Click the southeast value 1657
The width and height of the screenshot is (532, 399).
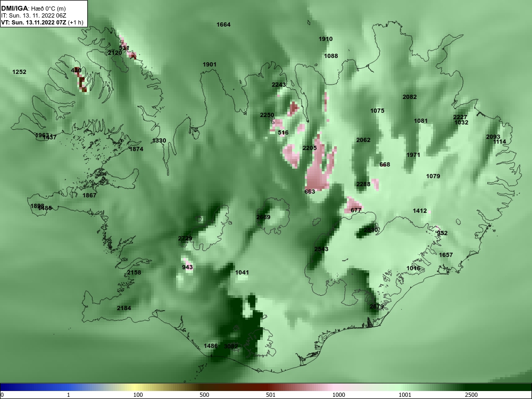pos(446,255)
